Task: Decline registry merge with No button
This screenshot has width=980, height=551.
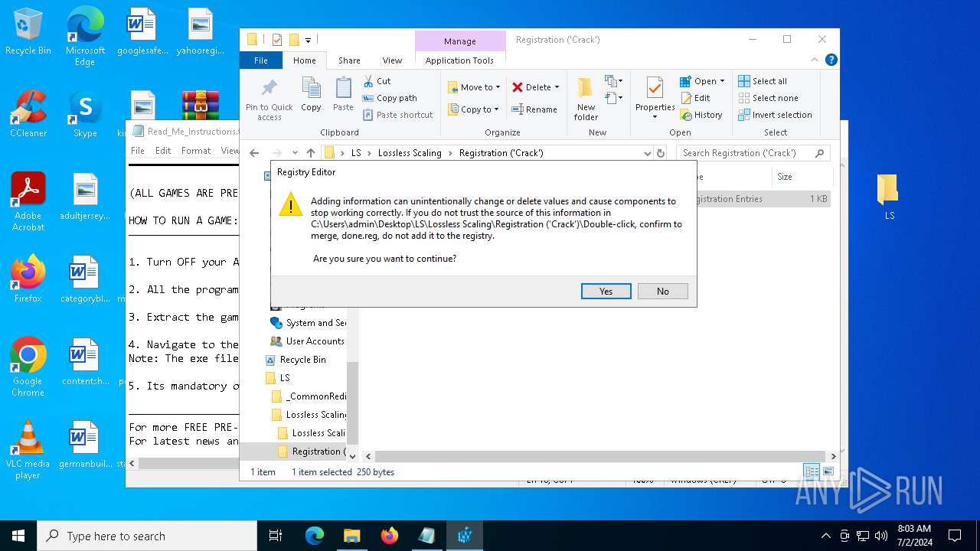Action: coord(662,292)
